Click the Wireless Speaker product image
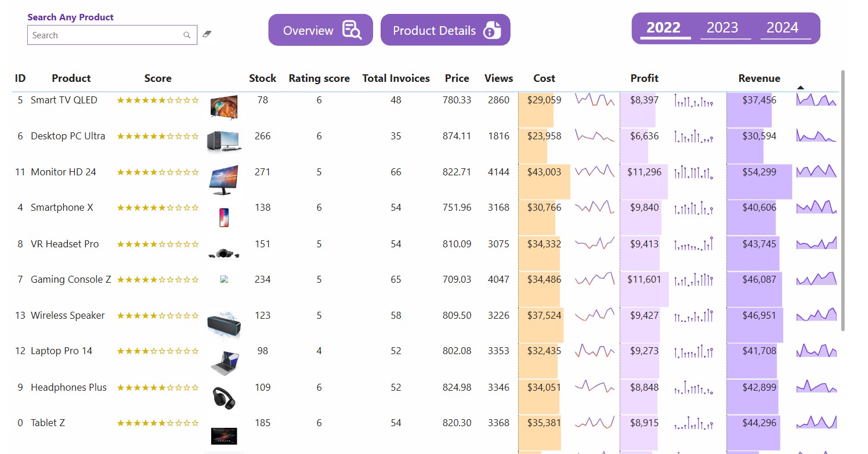Viewport: 868px width, 454px height. [x=224, y=325]
